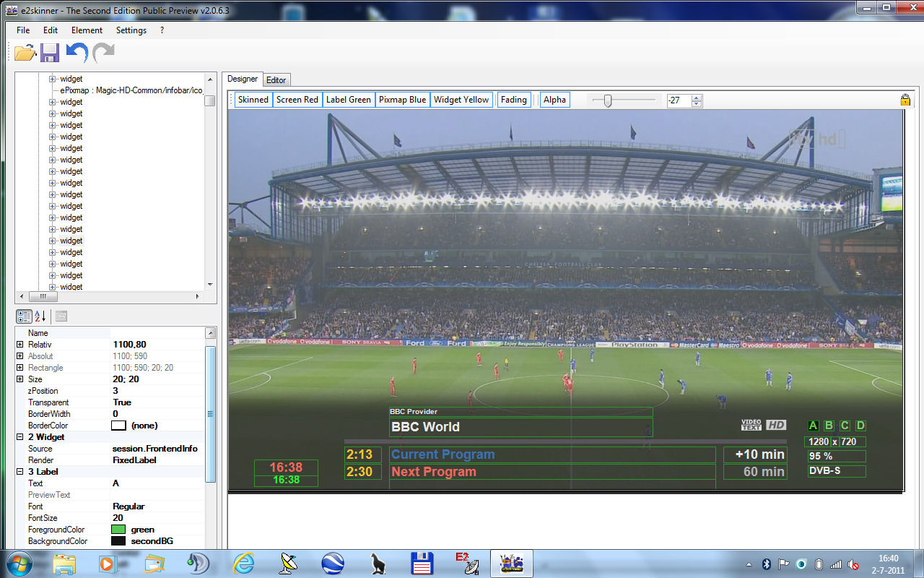Click the ForegroundColor green swatch
This screenshot has width=924, height=578.
(x=118, y=530)
